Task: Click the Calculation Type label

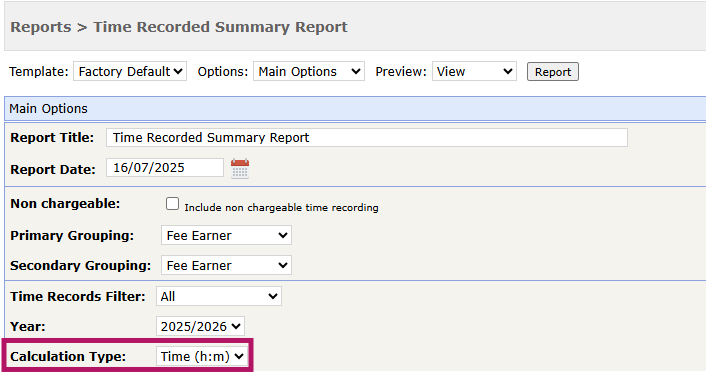Action: (68, 357)
